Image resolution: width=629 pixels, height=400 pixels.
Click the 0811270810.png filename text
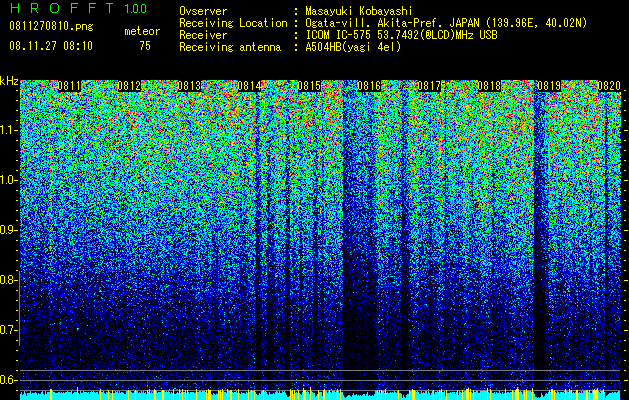pos(51,26)
